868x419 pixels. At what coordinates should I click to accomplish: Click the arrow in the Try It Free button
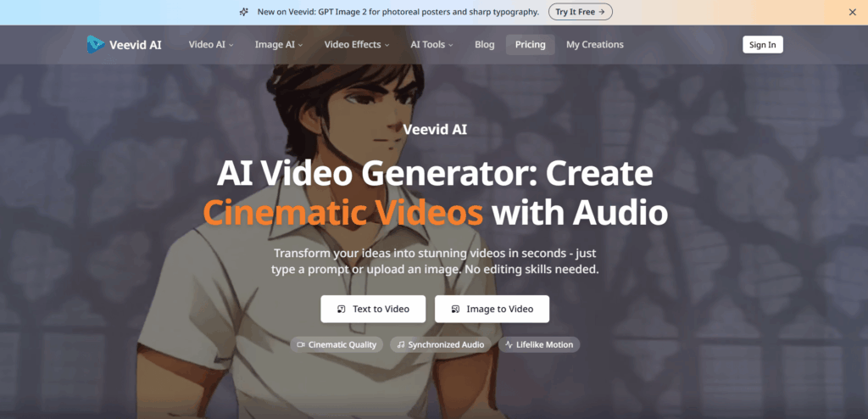click(x=602, y=12)
